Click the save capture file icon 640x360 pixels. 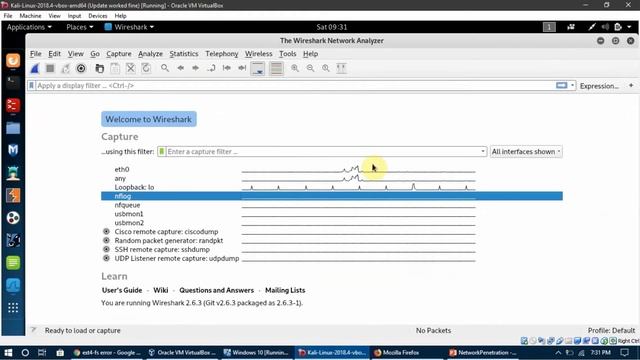click(x=115, y=69)
